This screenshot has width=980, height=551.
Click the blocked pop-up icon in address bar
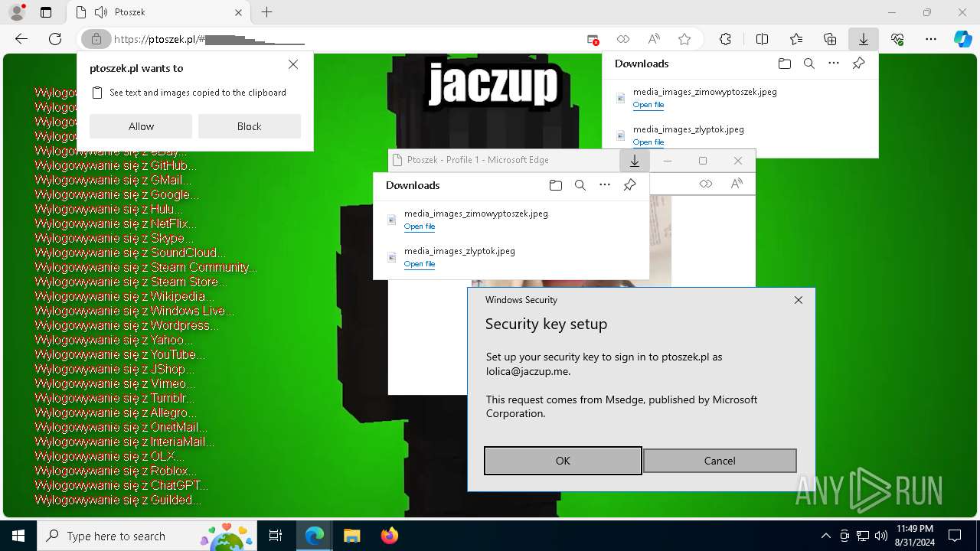(x=593, y=39)
